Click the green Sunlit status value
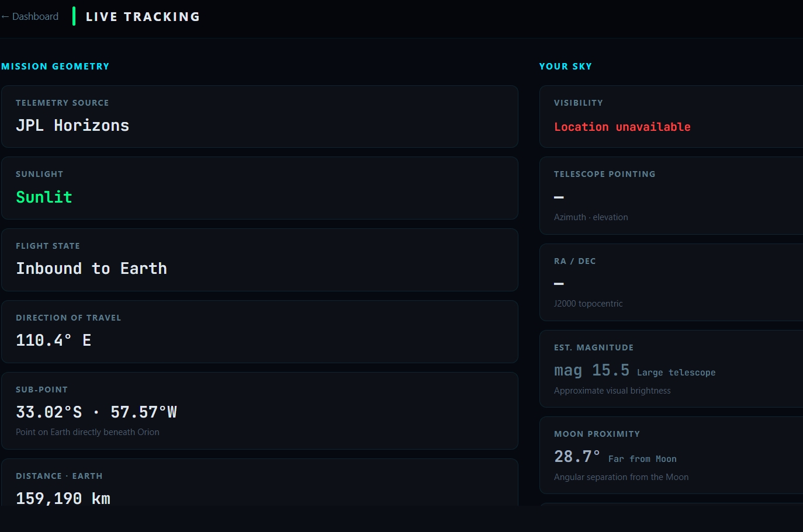The image size is (803, 532). [x=44, y=197]
